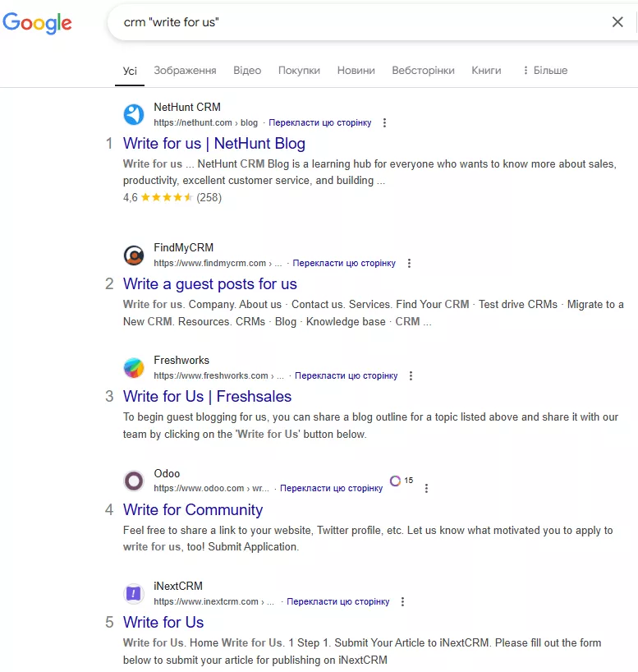
Task: Open the Write for us NetHunt Blog result
Action: 213,143
